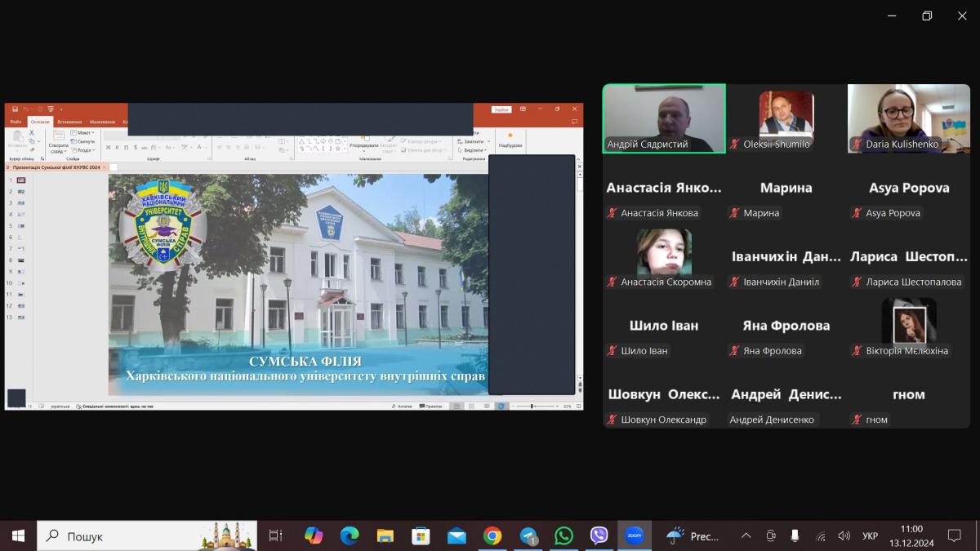Switch to Reading view icon in status bar
The height and width of the screenshot is (551, 980).
pyautogui.click(x=485, y=406)
